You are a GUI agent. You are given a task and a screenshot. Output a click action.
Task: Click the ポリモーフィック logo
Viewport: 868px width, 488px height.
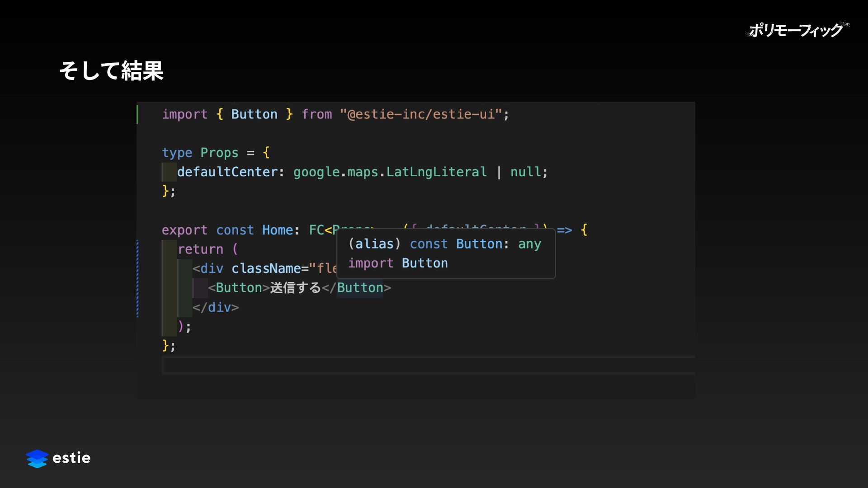797,30
